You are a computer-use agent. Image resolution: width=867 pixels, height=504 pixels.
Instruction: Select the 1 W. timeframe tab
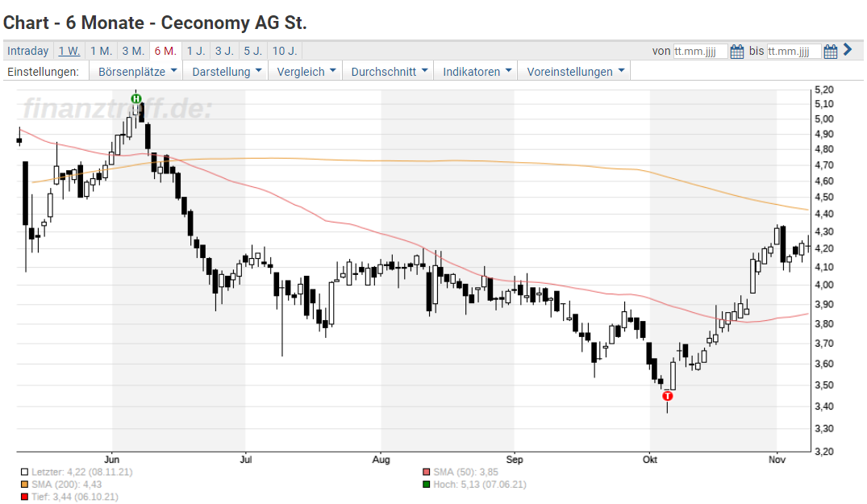pos(69,51)
